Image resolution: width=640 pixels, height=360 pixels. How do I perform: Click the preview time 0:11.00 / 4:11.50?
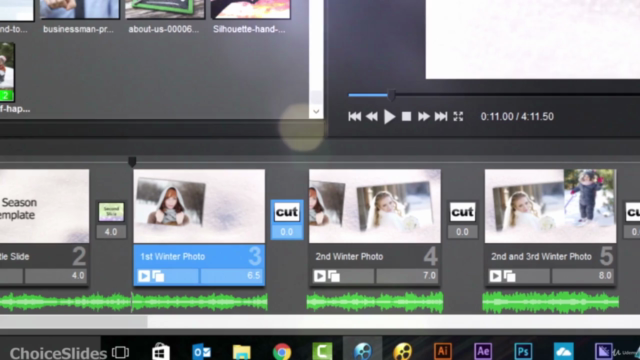pos(517,117)
